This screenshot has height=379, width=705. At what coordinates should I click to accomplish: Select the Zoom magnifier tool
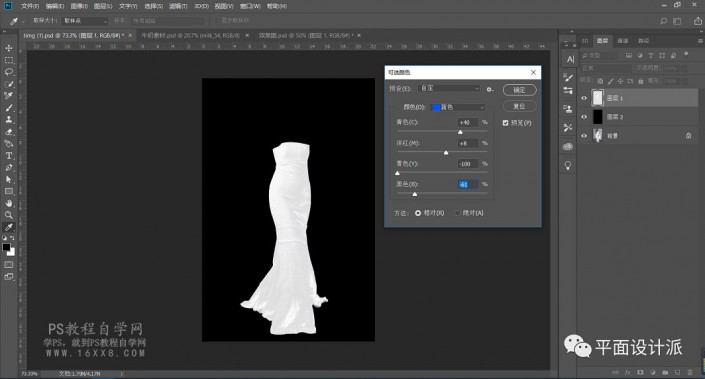9,215
